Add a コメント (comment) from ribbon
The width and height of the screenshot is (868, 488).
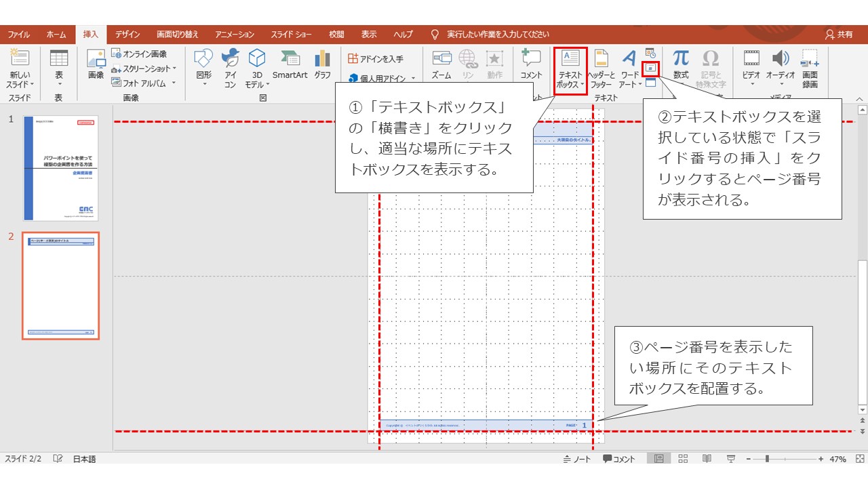point(531,64)
